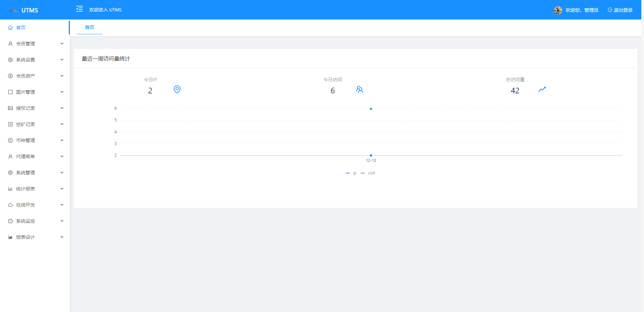Expand 报表设计 with its chevron
Image resolution: width=644 pixels, height=312 pixels.
click(x=62, y=237)
